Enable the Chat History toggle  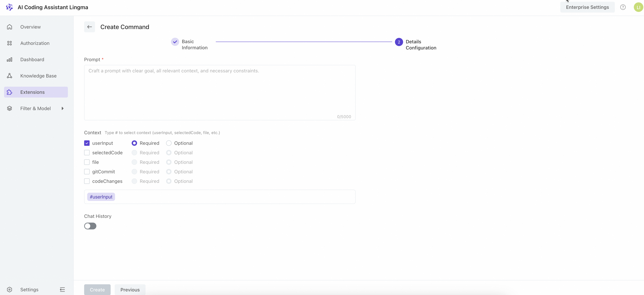click(90, 226)
